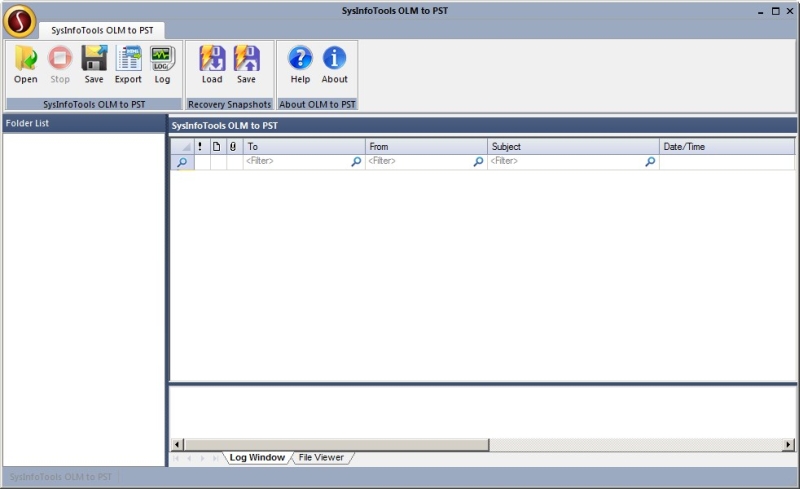Save a recovery snapshot
This screenshot has height=489, width=800.
pyautogui.click(x=246, y=64)
